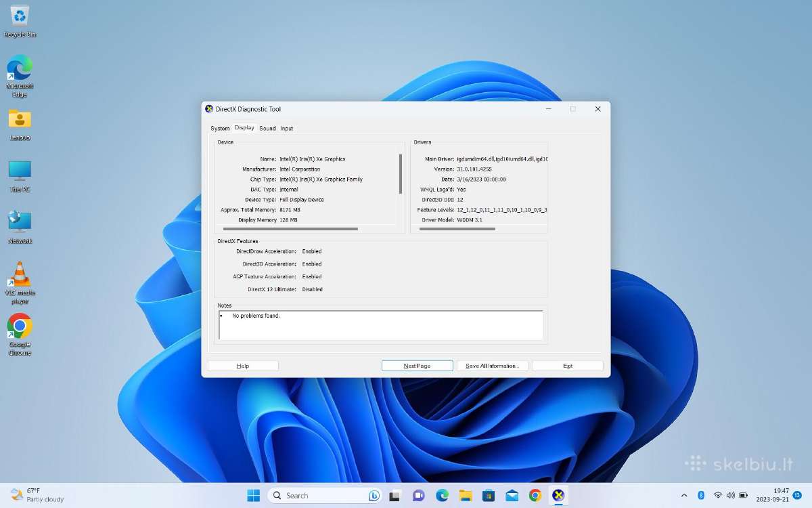Open the Windows Start menu
This screenshot has height=508, width=812.
253,495
